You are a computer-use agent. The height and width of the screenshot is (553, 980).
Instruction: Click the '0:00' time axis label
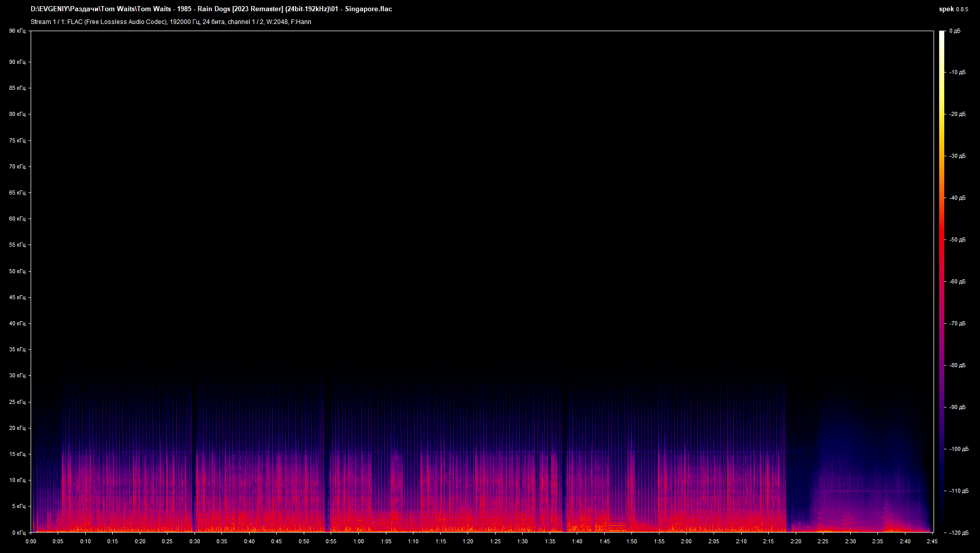click(31, 542)
